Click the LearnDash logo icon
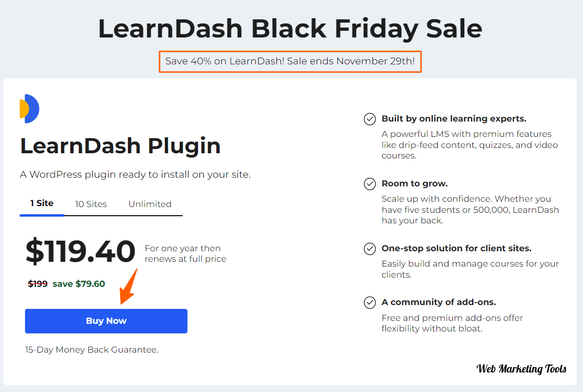The image size is (583, 392). (x=29, y=109)
